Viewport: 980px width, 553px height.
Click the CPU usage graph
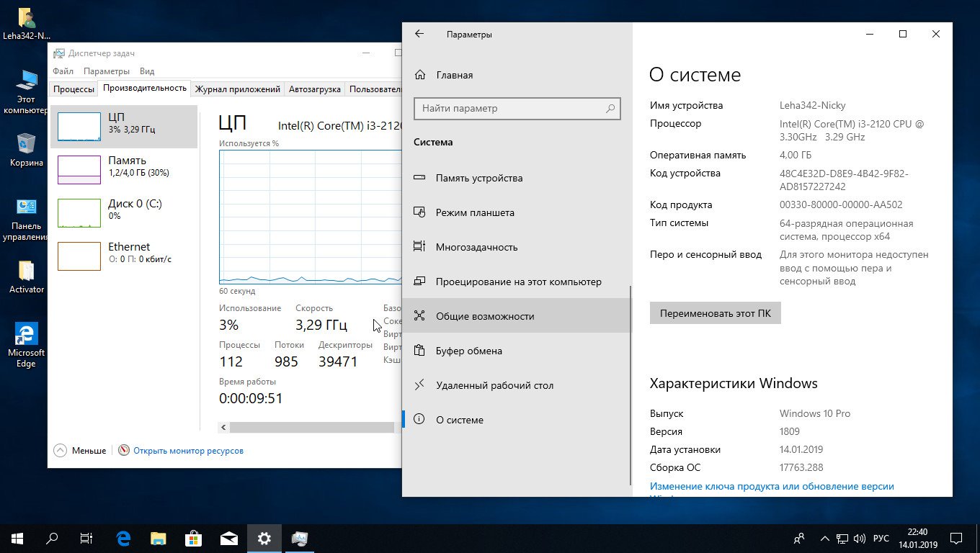coord(311,217)
